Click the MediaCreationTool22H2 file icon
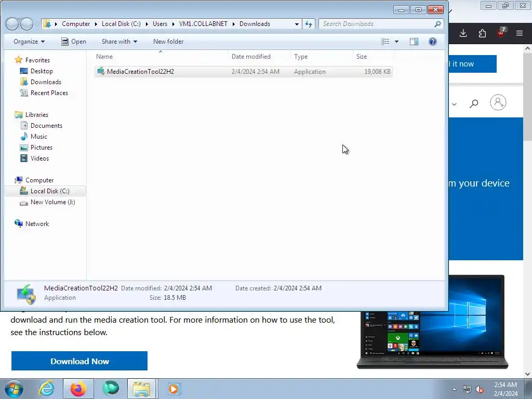This screenshot has width=532, height=399. pos(100,71)
